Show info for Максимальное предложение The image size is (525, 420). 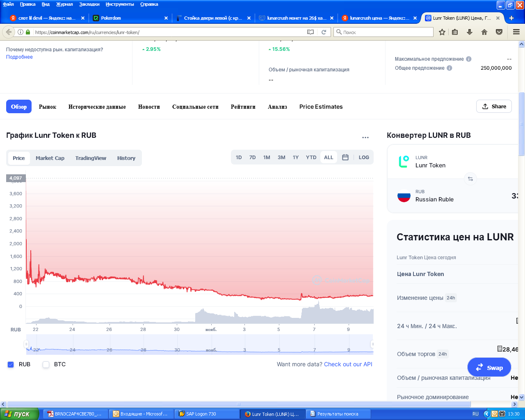pyautogui.click(x=469, y=59)
